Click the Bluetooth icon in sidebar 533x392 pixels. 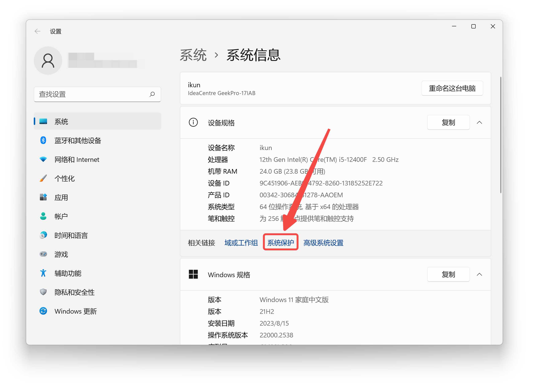(43, 140)
